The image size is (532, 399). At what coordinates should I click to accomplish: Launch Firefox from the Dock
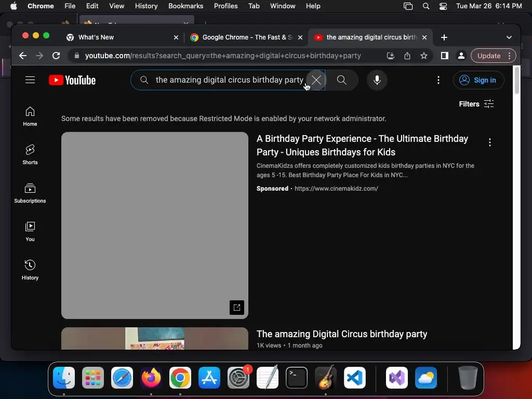[x=151, y=378]
